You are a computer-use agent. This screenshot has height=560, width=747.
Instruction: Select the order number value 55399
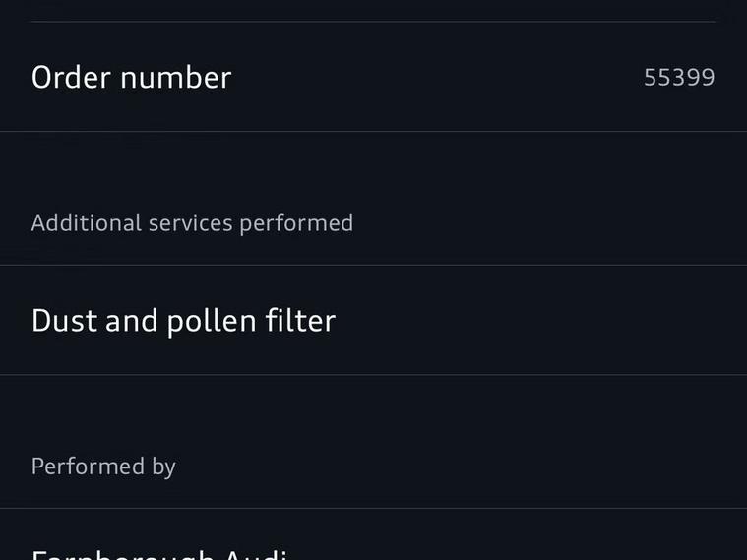tap(679, 78)
